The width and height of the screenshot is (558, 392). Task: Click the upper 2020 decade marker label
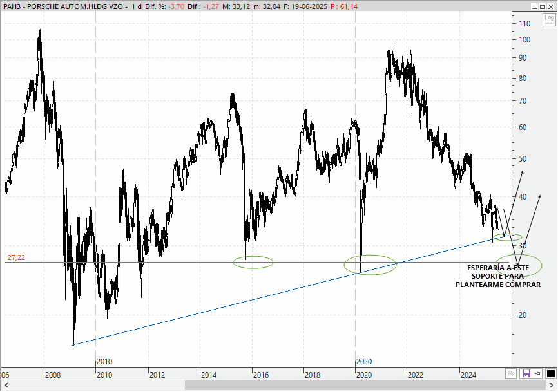pos(364,362)
